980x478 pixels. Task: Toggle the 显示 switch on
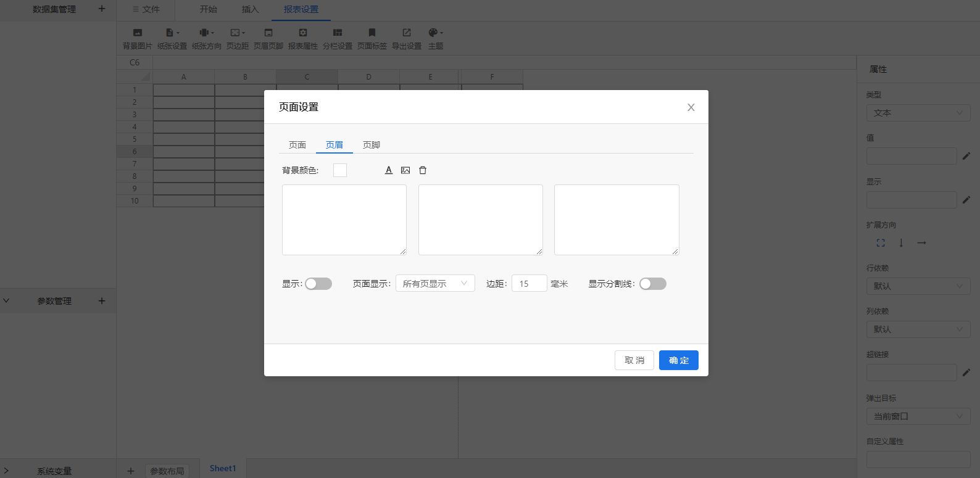(x=318, y=284)
